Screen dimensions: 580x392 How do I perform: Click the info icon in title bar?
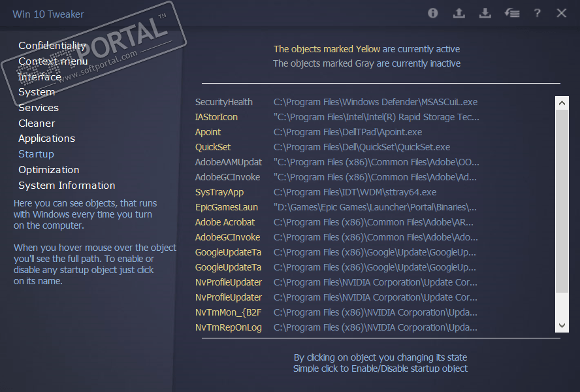[433, 13]
